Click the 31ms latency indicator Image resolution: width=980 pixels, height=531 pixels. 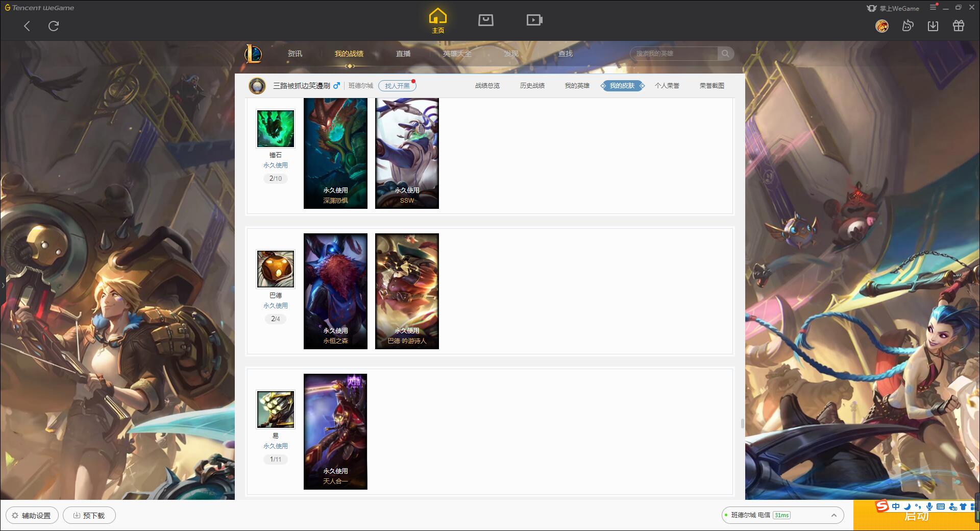click(781, 515)
